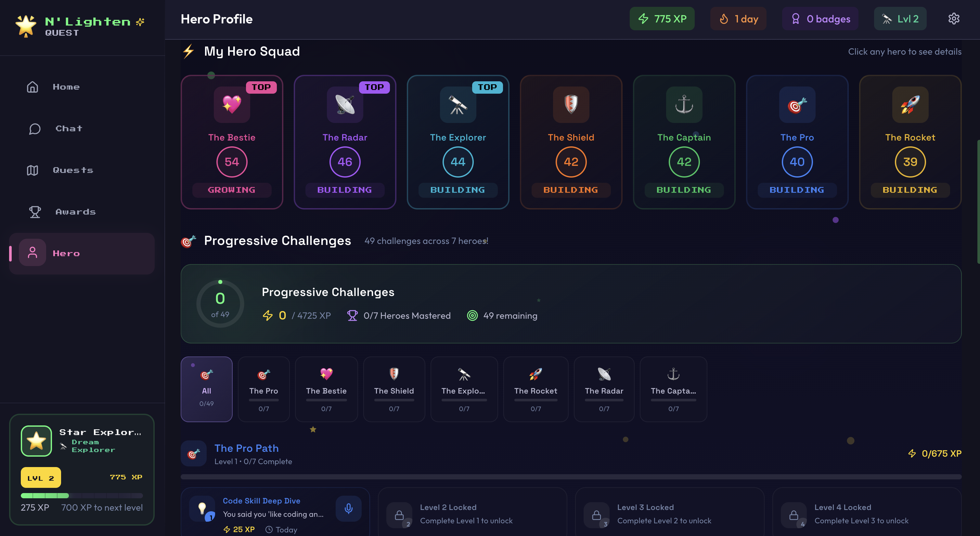Open The Pro Path link
This screenshot has height=536, width=980.
pos(247,449)
